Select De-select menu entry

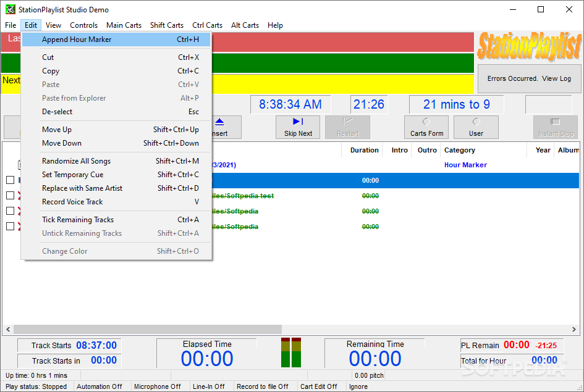pos(116,112)
